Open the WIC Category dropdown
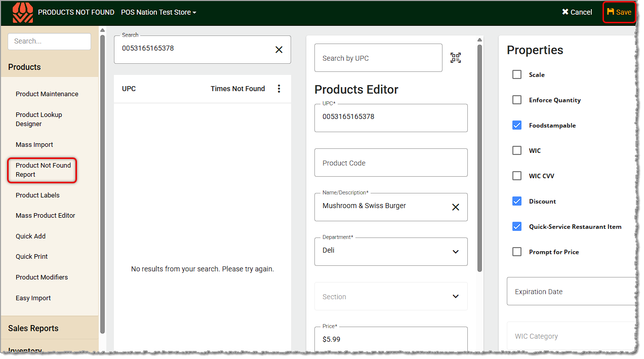This screenshot has width=644, height=359. tap(571, 336)
